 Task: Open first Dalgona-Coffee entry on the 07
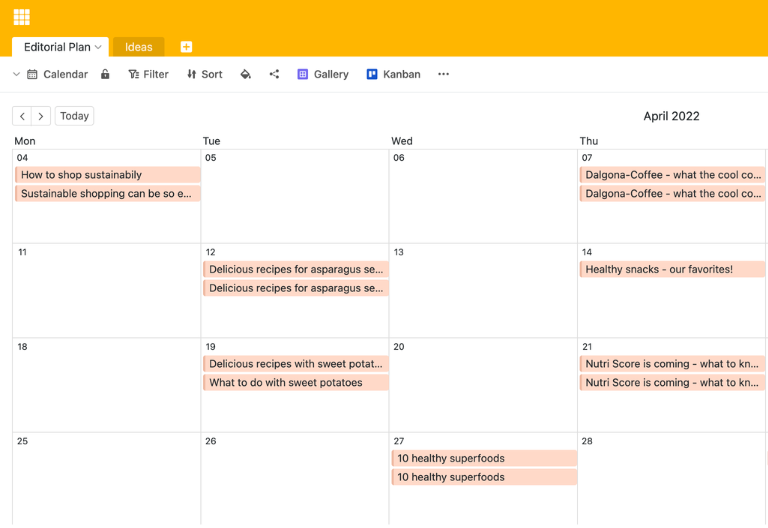tap(672, 175)
